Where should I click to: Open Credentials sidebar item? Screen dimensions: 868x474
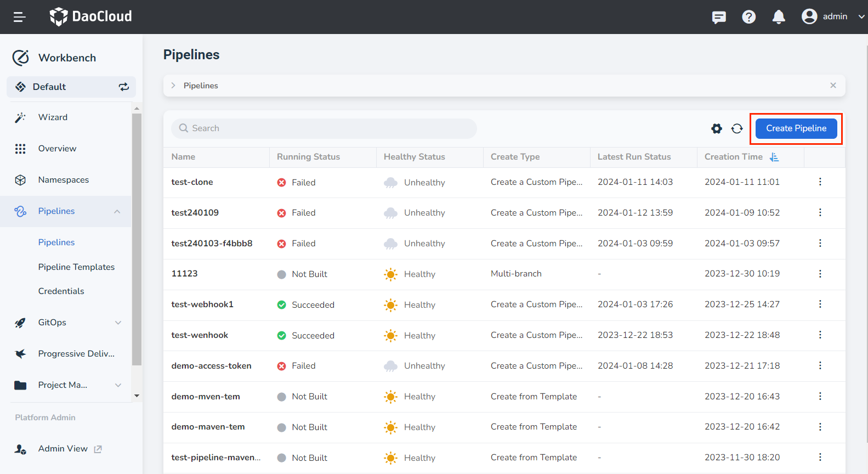[61, 291]
